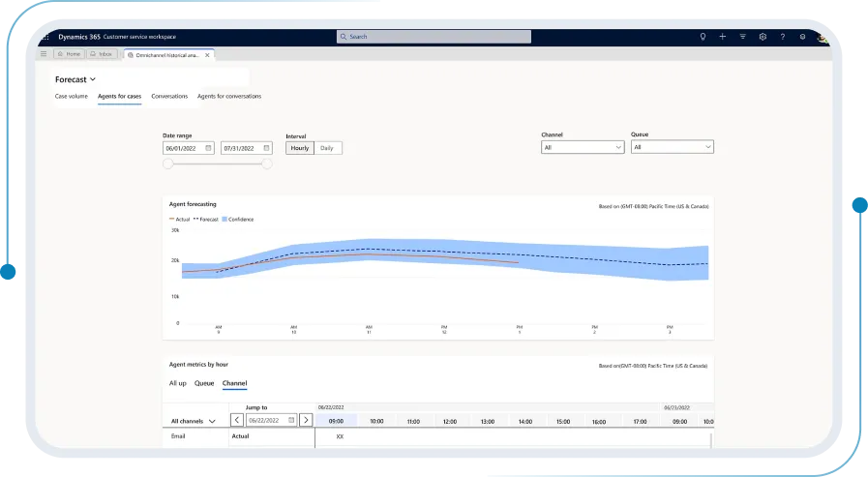Toggle the hamburger site map icon

point(44,54)
